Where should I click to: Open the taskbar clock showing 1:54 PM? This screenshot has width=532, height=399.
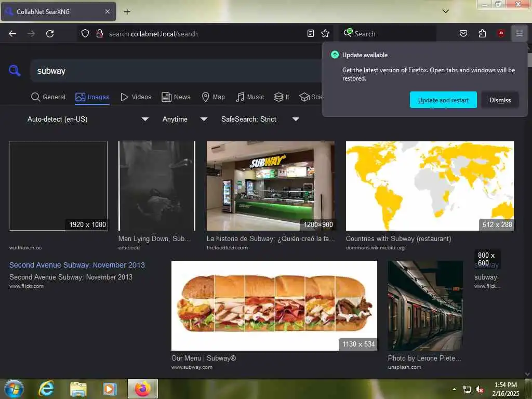(x=506, y=389)
